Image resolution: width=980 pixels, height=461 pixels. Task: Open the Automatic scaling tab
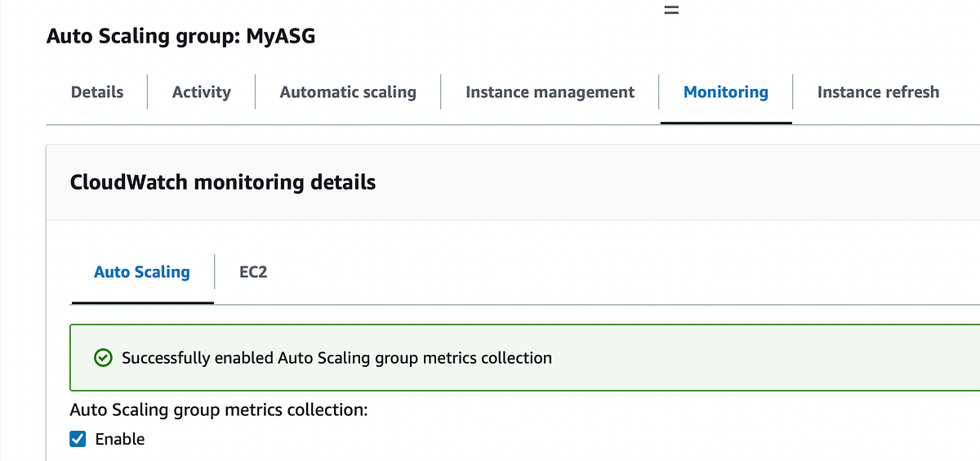click(348, 92)
